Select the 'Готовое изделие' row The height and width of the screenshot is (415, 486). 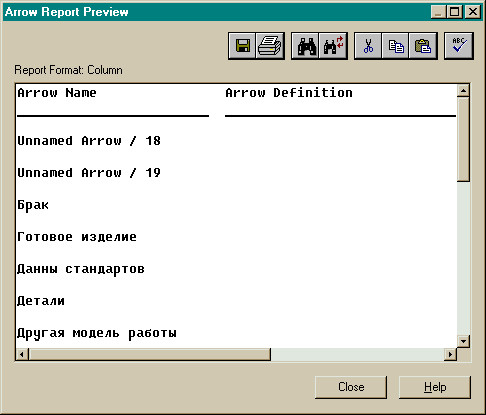click(77, 237)
